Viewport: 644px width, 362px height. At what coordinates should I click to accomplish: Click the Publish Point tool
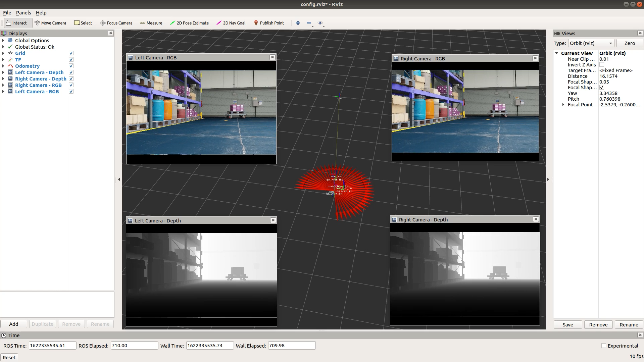(x=269, y=23)
